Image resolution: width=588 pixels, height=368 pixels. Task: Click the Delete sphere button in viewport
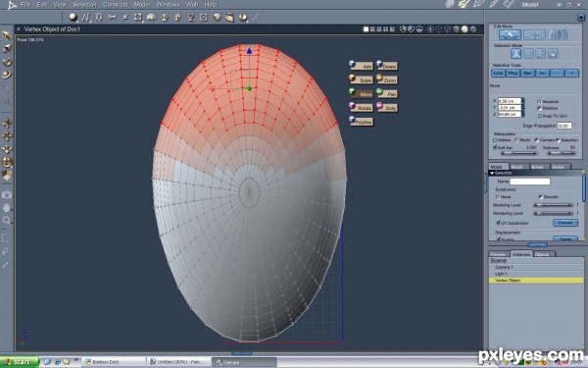(x=387, y=66)
